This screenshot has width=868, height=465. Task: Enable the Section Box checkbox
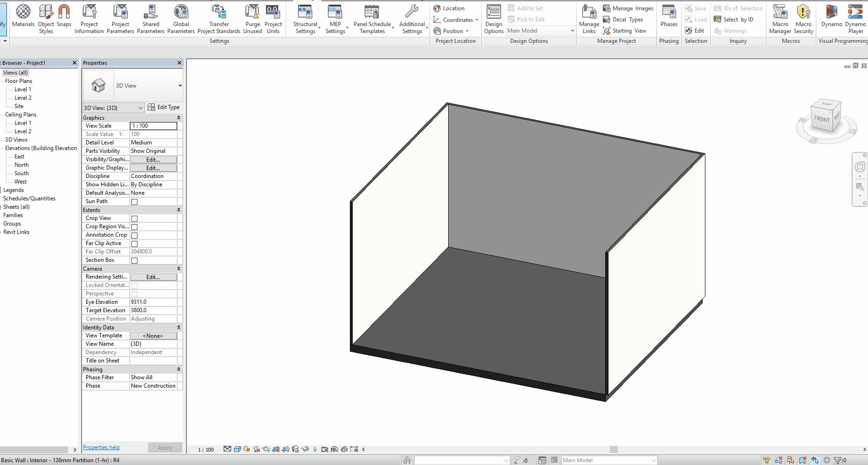[134, 260]
